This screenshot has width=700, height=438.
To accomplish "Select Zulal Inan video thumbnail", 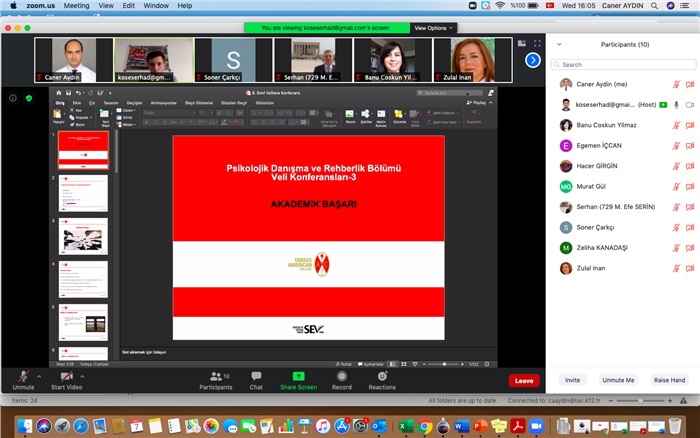I will point(473,60).
